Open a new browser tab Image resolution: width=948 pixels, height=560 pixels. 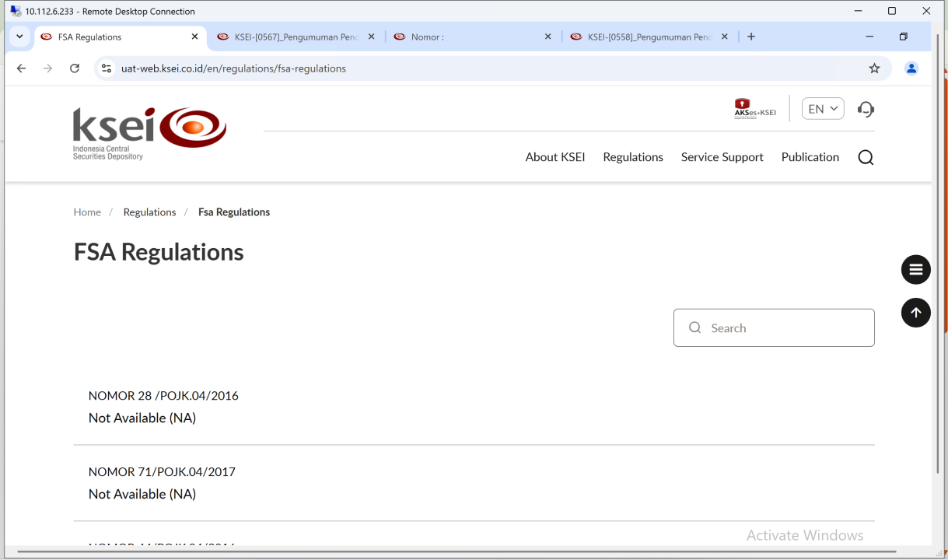pyautogui.click(x=751, y=37)
